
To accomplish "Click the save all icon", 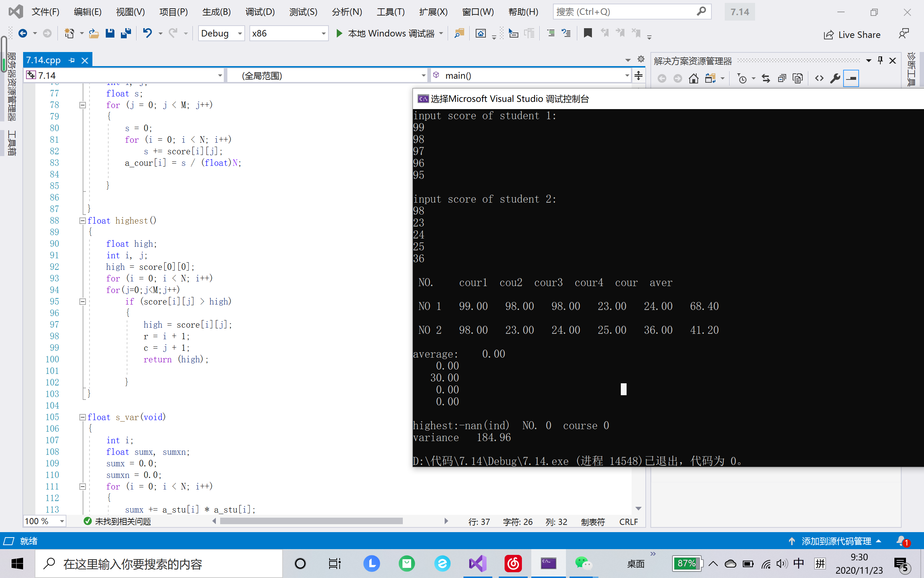I will coord(126,34).
